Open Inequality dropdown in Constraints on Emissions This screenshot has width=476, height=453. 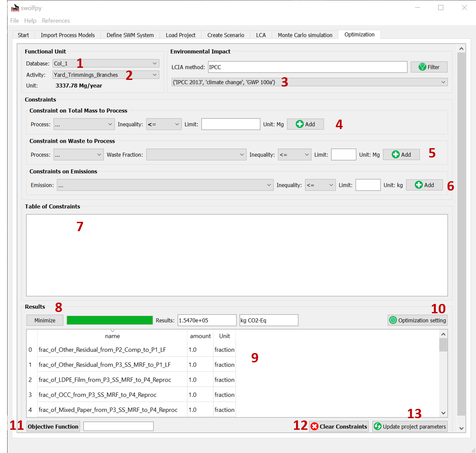click(x=320, y=185)
